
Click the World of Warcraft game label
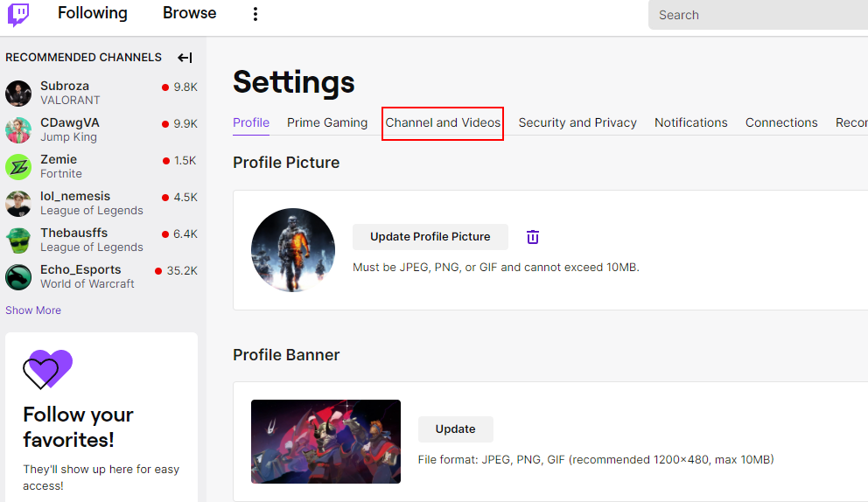(87, 284)
